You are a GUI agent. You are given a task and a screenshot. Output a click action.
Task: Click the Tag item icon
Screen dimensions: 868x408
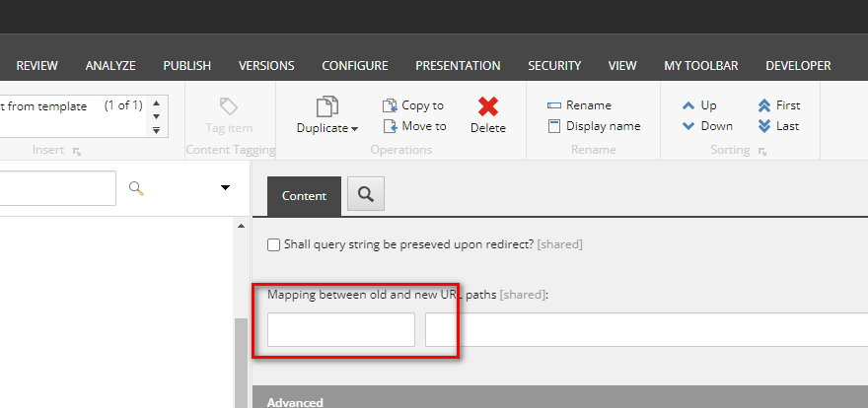pyautogui.click(x=229, y=106)
